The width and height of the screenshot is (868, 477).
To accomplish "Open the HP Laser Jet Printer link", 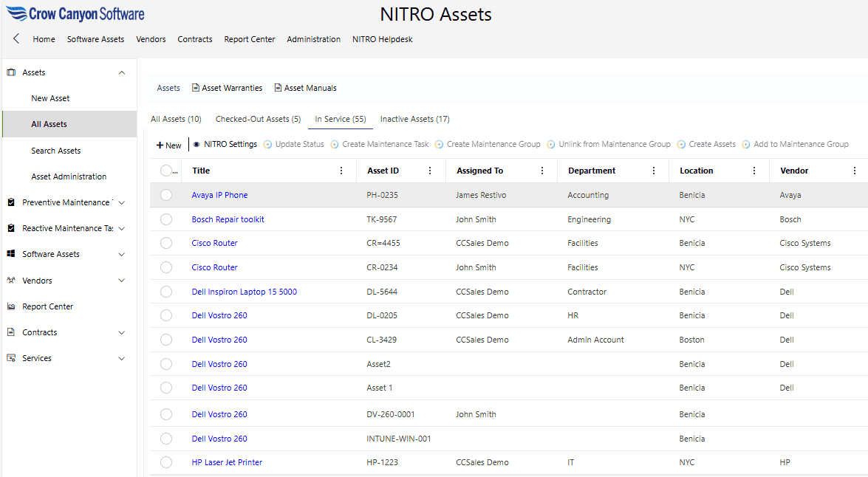I will point(227,462).
